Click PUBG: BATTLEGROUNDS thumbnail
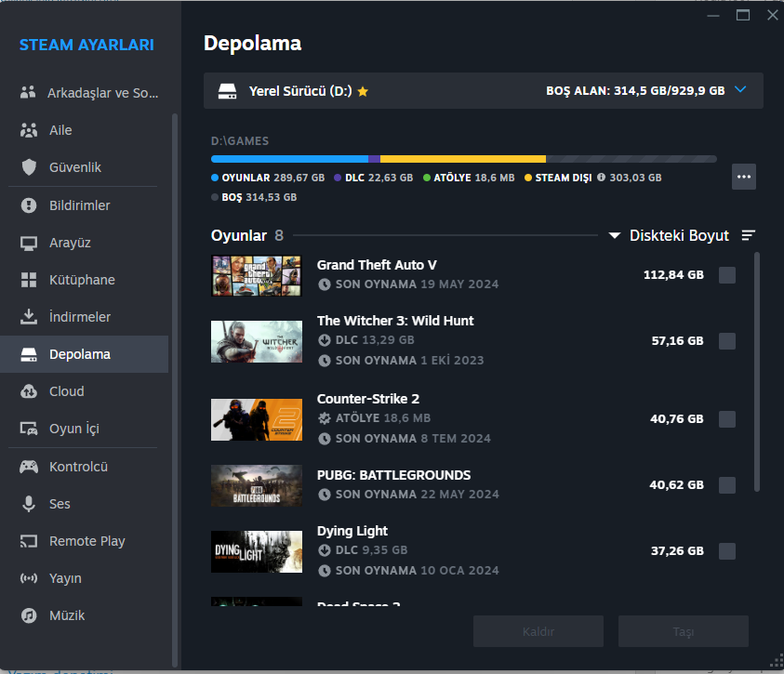 (257, 485)
